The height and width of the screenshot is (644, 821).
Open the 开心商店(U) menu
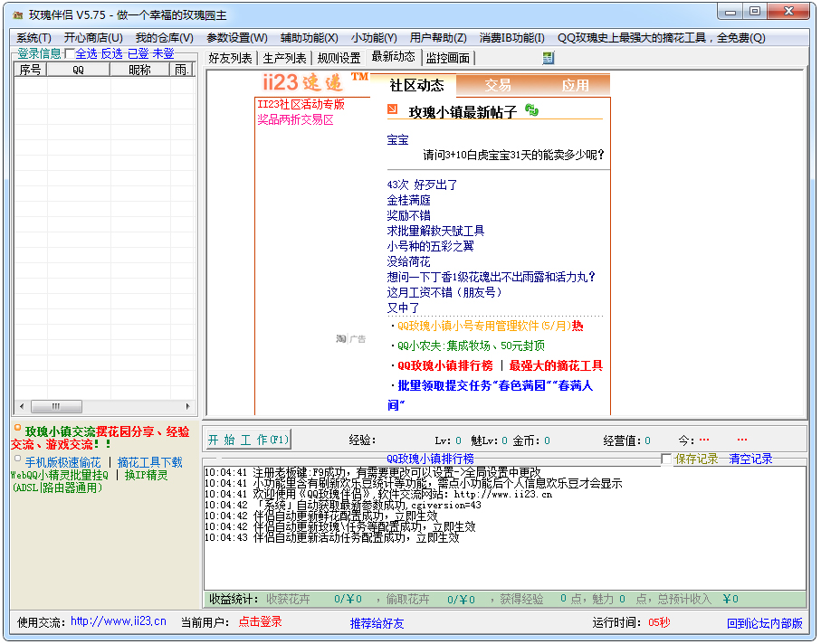click(x=93, y=38)
